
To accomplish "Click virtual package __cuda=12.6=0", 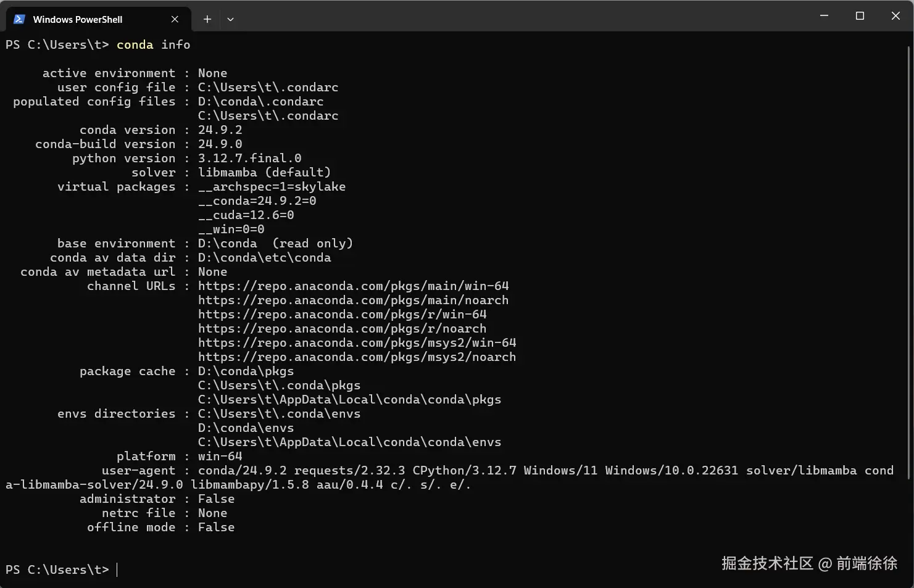I will [246, 215].
